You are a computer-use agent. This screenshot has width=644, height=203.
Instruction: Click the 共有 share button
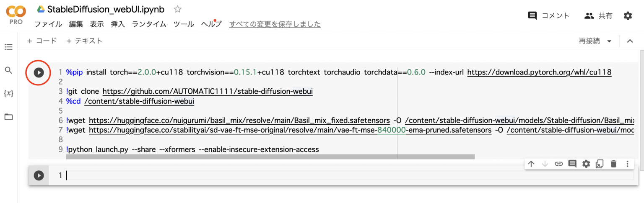tap(598, 16)
